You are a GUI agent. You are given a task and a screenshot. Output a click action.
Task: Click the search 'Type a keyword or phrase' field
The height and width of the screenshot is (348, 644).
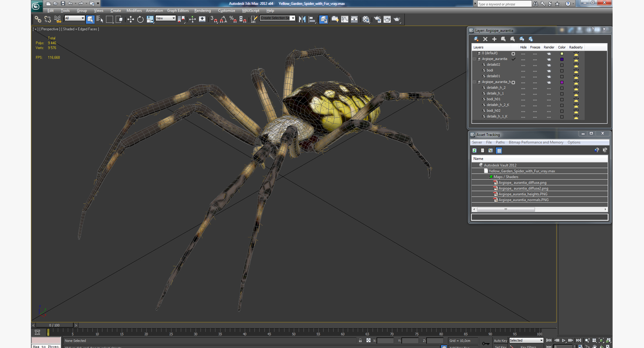click(504, 4)
